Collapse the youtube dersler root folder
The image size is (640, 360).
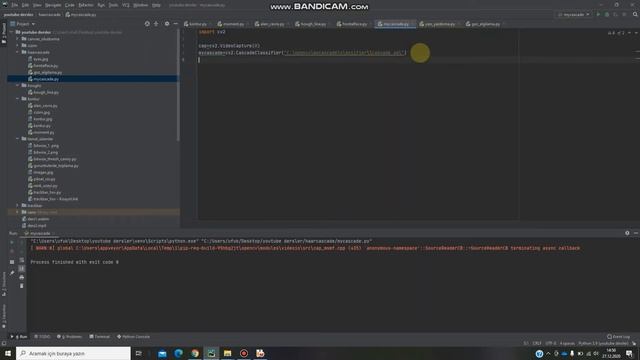click(12, 32)
